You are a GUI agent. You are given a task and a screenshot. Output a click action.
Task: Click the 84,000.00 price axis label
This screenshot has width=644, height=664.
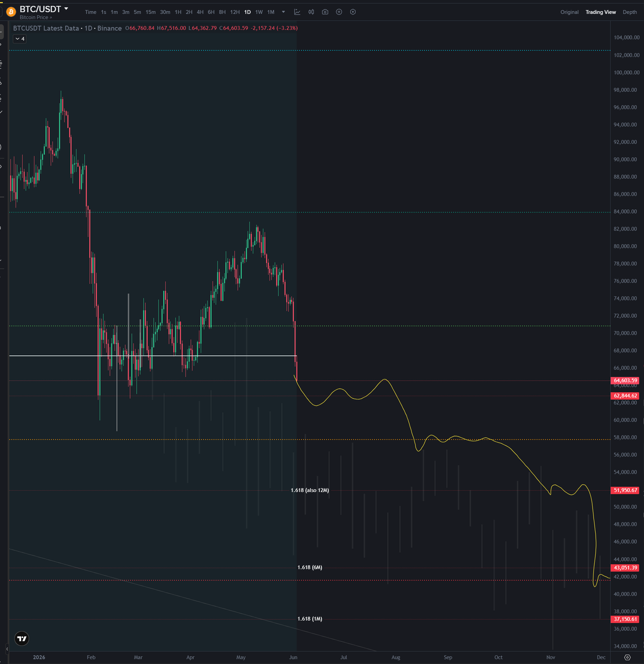(626, 211)
